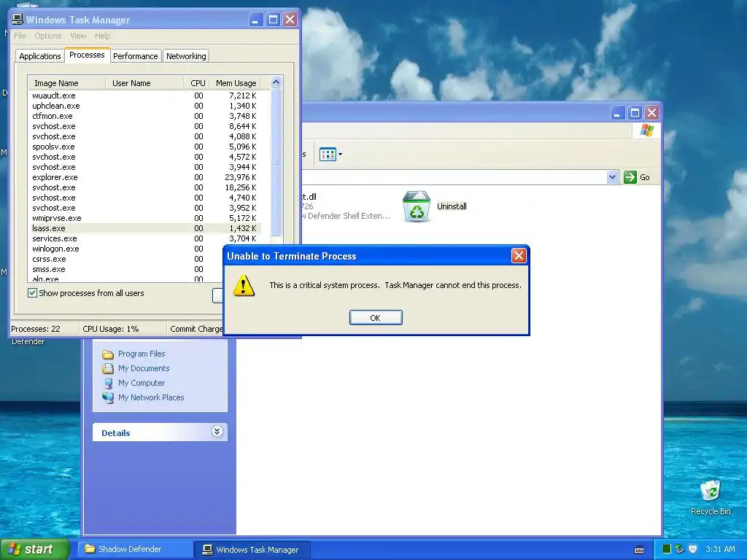Sort processes by CPU column
The width and height of the screenshot is (747, 560).
click(197, 83)
